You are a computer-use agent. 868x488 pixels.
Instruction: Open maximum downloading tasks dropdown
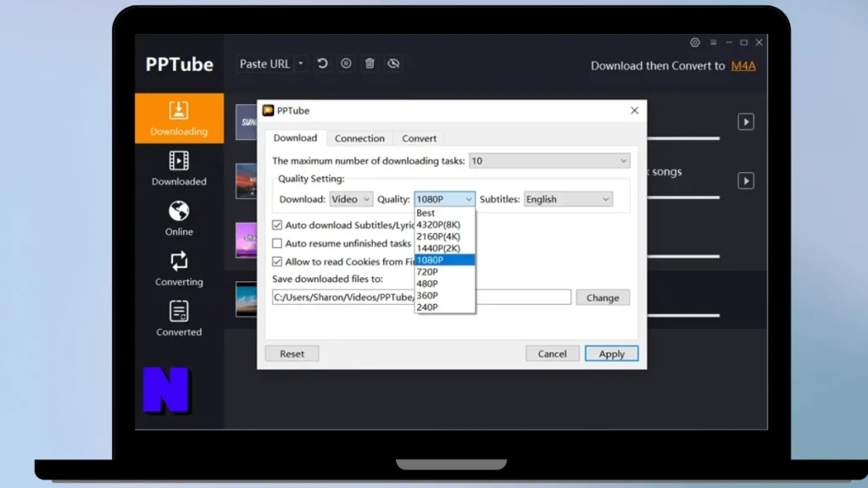pos(549,161)
